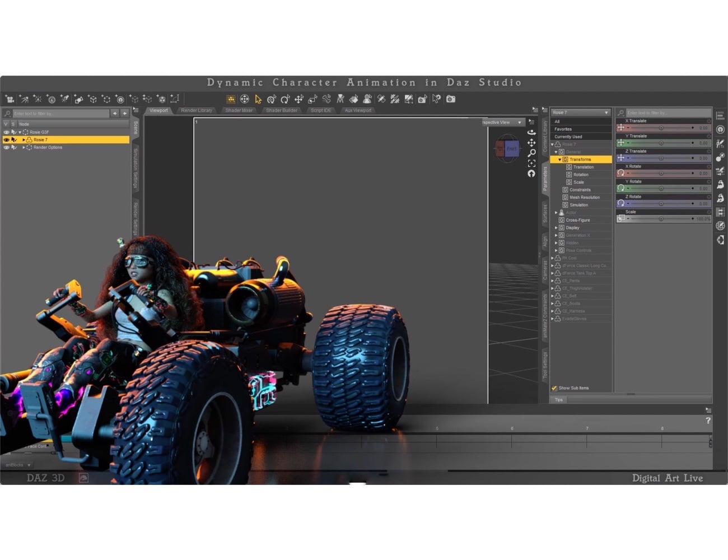The image size is (728, 560).
Task: Hide Rosie 7 using its eye visibility toggle
Action: [6, 139]
